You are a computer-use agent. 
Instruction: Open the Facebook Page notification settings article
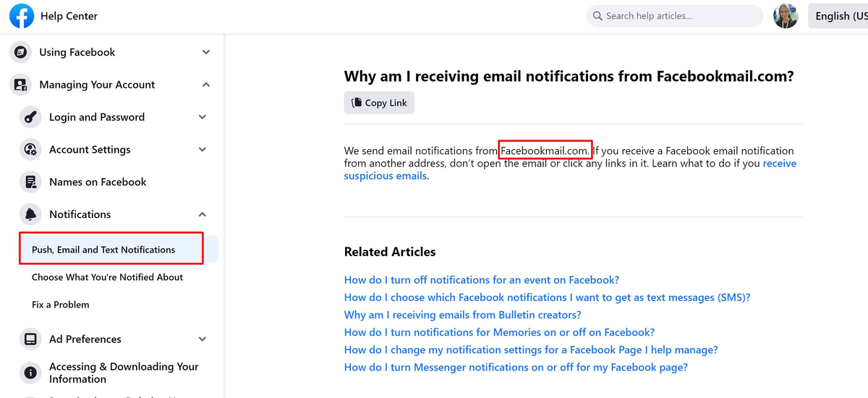point(531,350)
